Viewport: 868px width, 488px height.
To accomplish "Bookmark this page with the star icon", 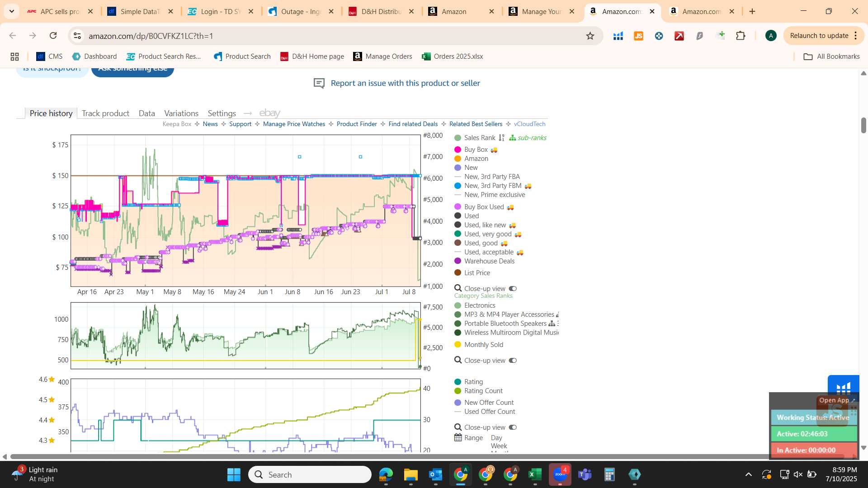I will [590, 36].
